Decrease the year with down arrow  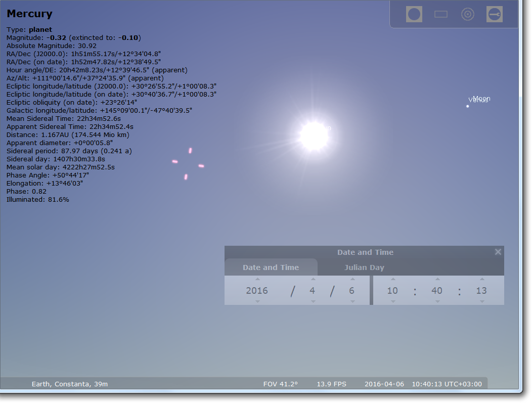257,301
